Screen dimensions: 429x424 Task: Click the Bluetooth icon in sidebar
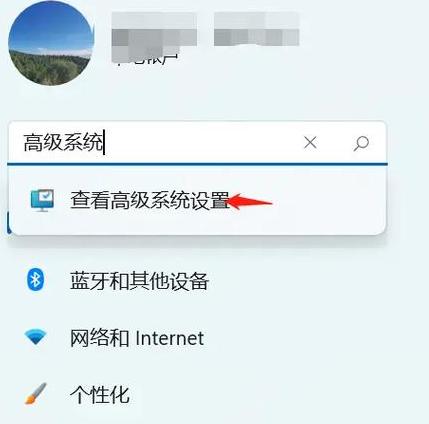(35, 280)
